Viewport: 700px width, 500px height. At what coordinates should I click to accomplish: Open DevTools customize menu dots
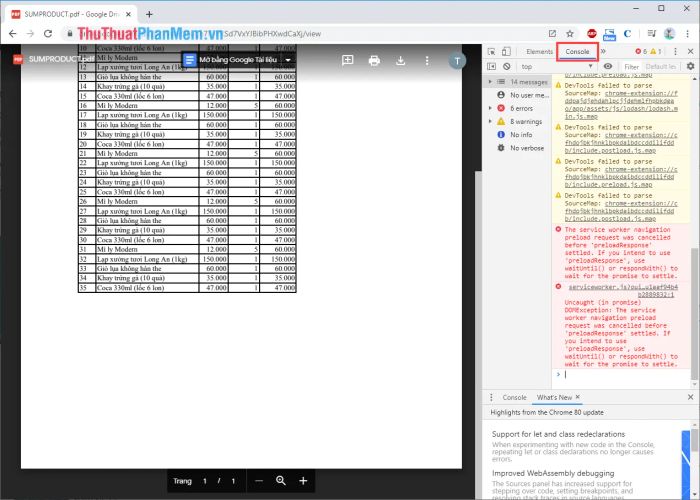(675, 51)
